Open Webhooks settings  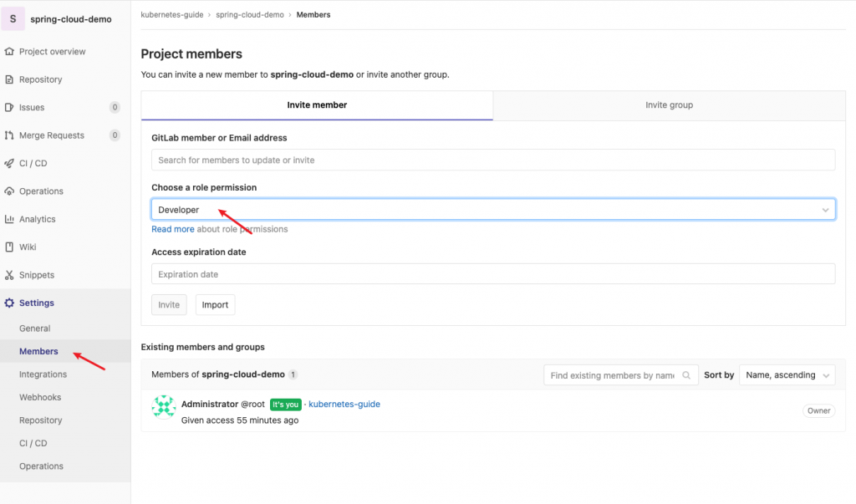click(40, 397)
